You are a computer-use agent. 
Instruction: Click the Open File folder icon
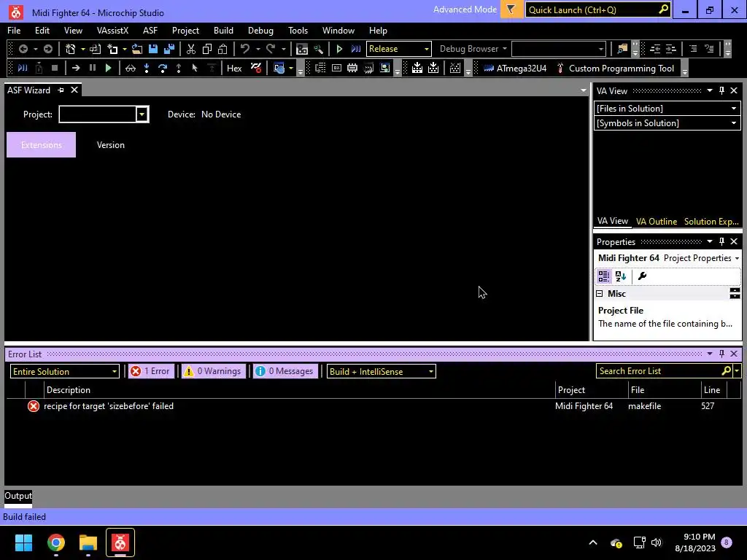136,49
